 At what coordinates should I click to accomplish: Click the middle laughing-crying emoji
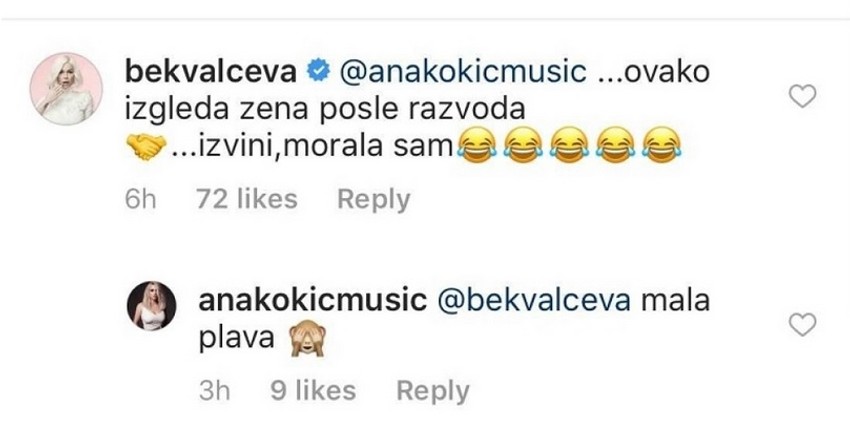point(569,145)
